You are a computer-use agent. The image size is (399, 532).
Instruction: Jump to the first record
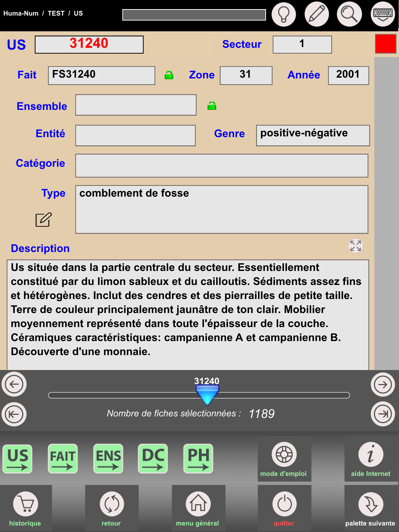tap(14, 414)
